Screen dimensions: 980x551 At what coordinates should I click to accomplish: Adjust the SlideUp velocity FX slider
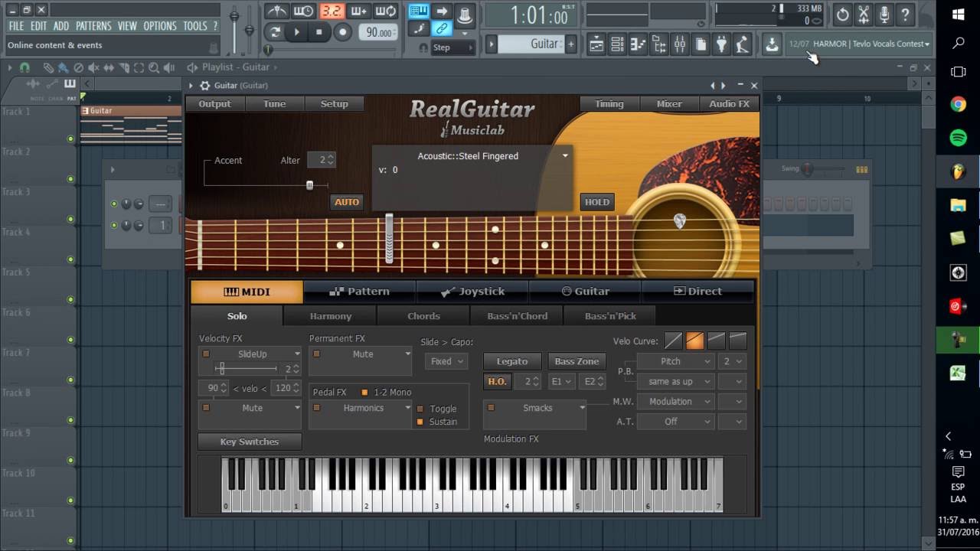[220, 369]
